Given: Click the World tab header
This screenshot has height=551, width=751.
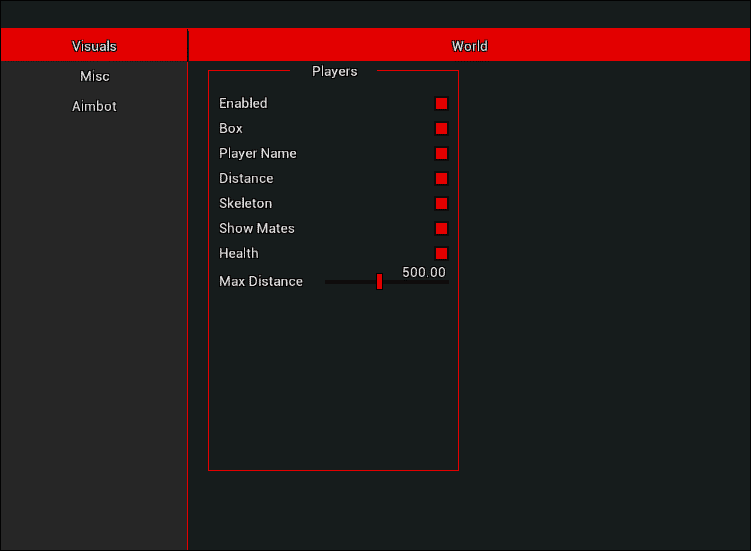Looking at the screenshot, I should tap(469, 46).
